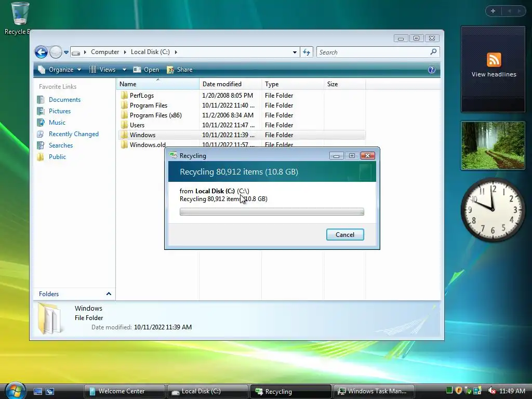532x399 pixels.
Task: Expand the Views dropdown arrow
Action: click(x=124, y=70)
